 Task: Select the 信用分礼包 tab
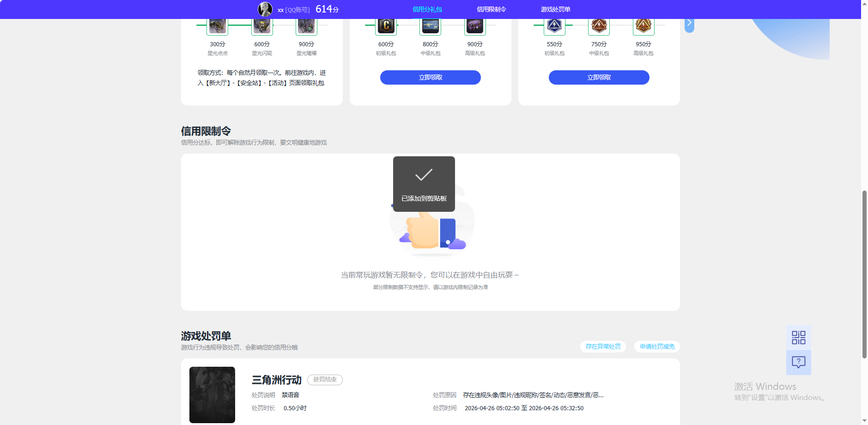coord(427,9)
